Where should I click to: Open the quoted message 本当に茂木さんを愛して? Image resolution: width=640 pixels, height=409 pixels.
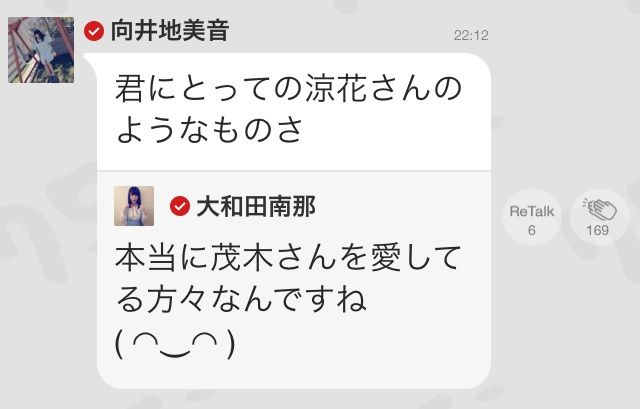pos(288,258)
